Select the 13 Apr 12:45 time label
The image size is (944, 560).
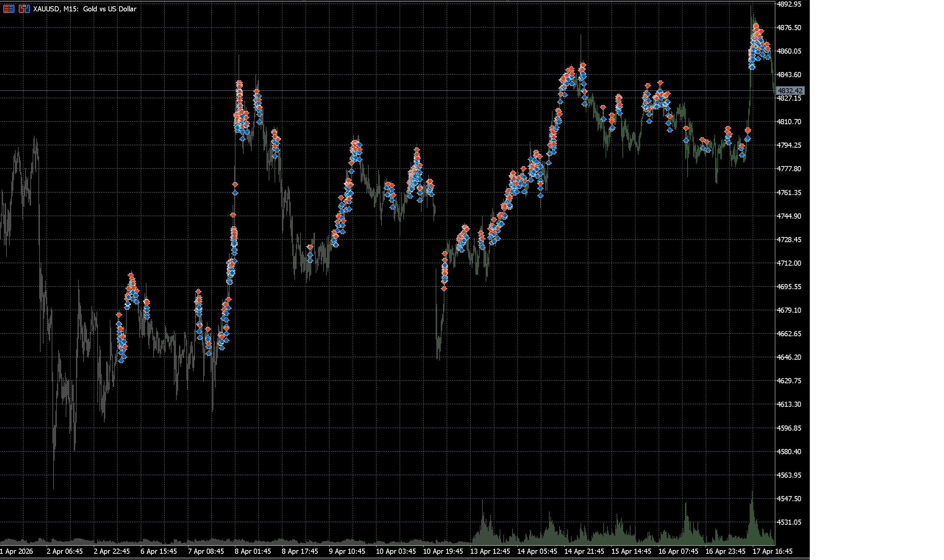[x=490, y=551]
